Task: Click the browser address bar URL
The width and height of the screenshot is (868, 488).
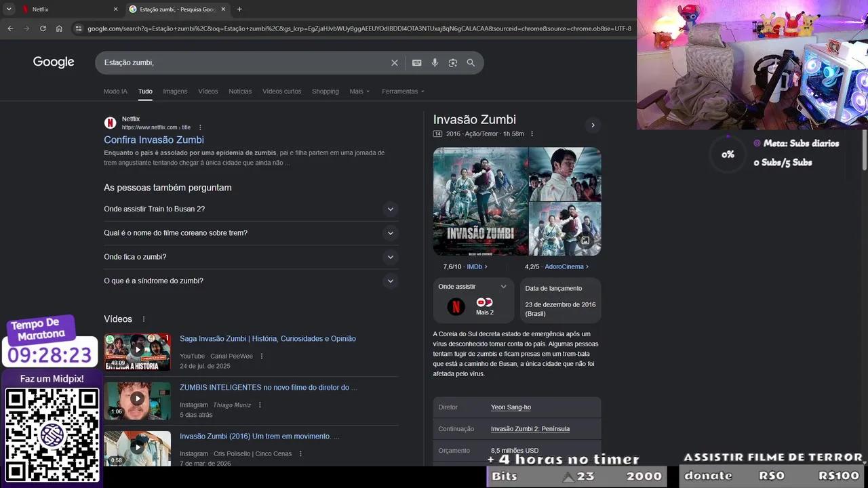Action: (x=359, y=28)
